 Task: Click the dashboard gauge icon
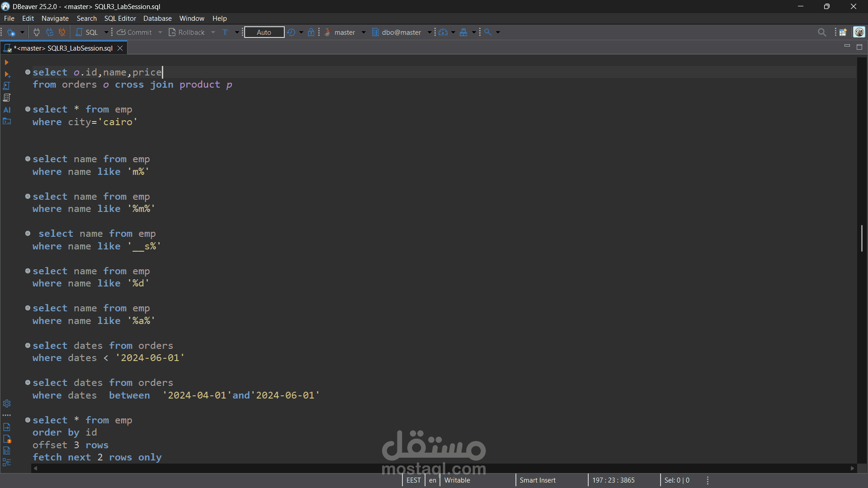pos(443,33)
